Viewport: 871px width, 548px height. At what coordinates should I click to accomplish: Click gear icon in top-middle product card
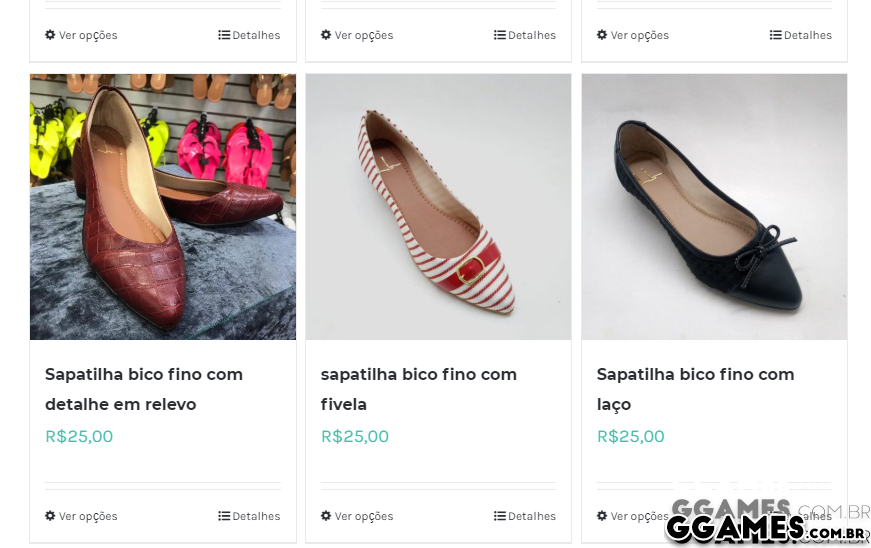pyautogui.click(x=326, y=35)
